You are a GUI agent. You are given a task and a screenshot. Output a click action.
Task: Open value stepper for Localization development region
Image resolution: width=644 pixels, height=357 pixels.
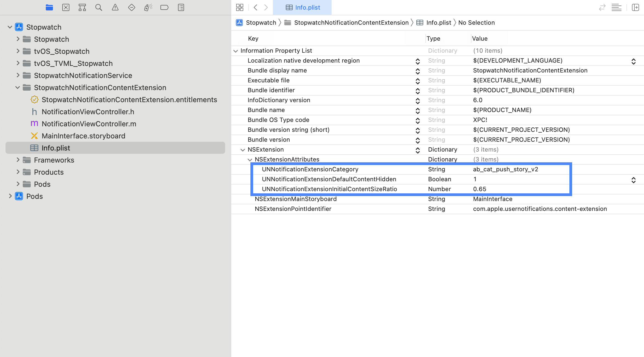pyautogui.click(x=633, y=61)
